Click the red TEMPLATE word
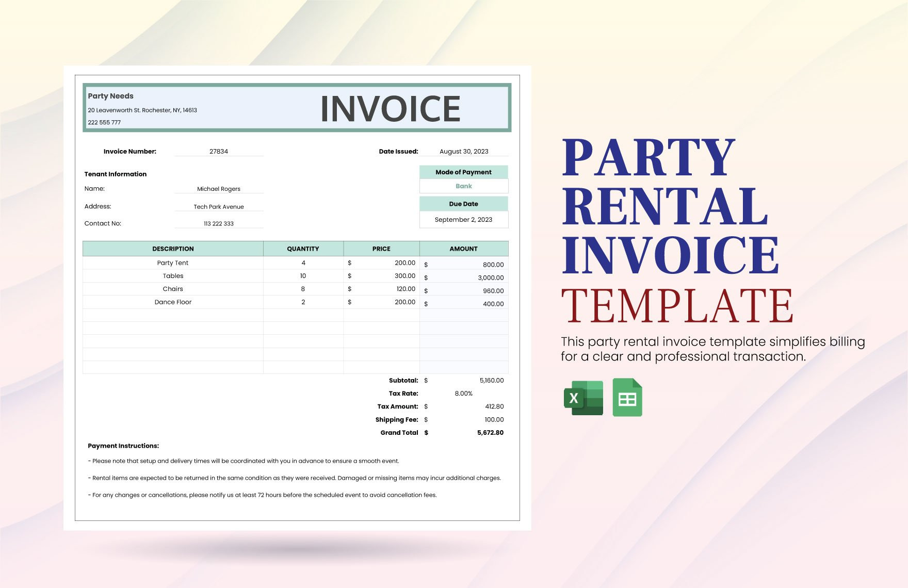908x588 pixels. [677, 305]
